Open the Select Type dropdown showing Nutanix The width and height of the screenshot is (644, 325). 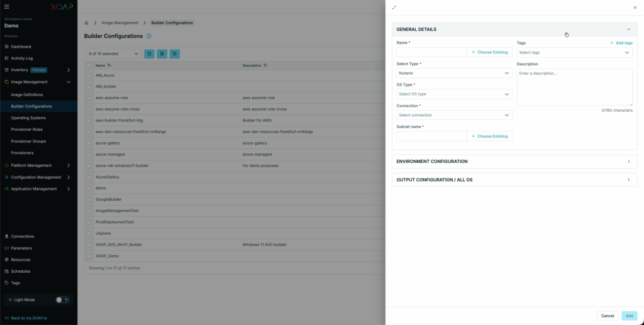click(453, 74)
